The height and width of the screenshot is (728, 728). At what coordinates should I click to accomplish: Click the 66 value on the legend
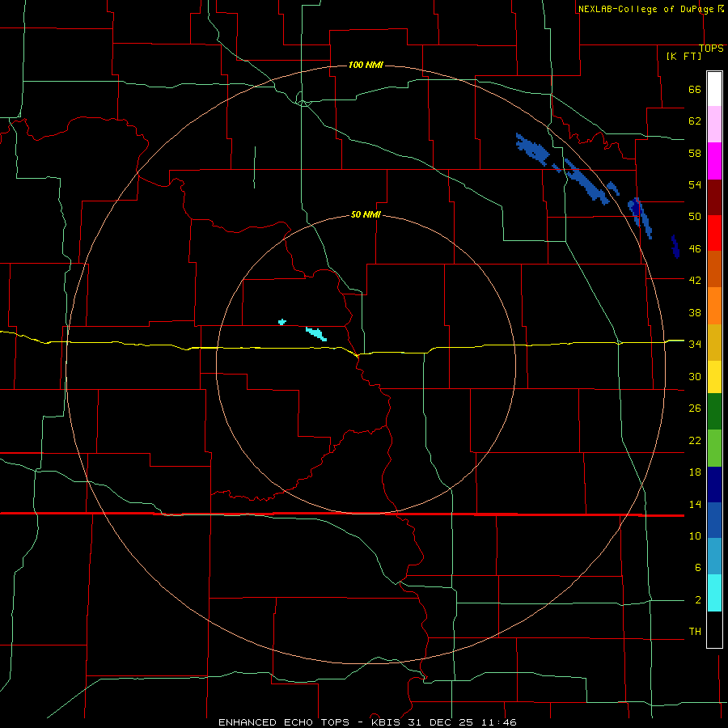[695, 89]
